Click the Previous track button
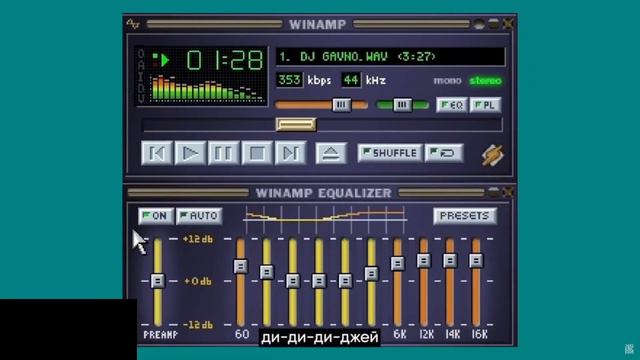640x360 pixels. pos(157,153)
